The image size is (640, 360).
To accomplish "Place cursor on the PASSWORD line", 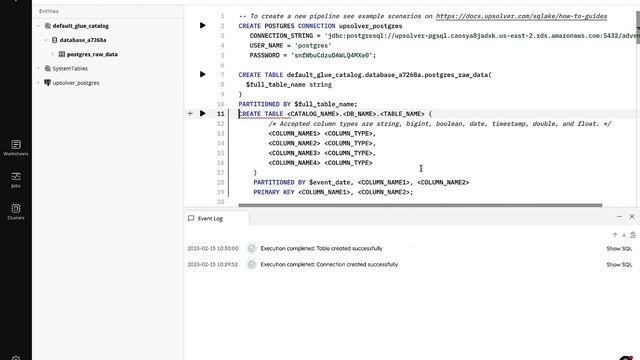I will click(313, 55).
